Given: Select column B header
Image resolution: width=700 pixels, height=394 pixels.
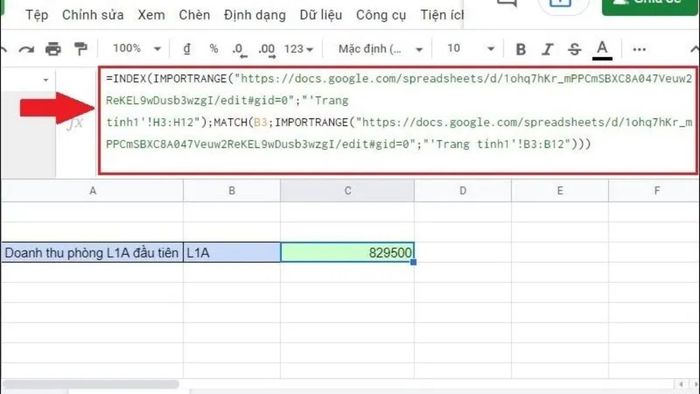Looking at the screenshot, I should 232,191.
